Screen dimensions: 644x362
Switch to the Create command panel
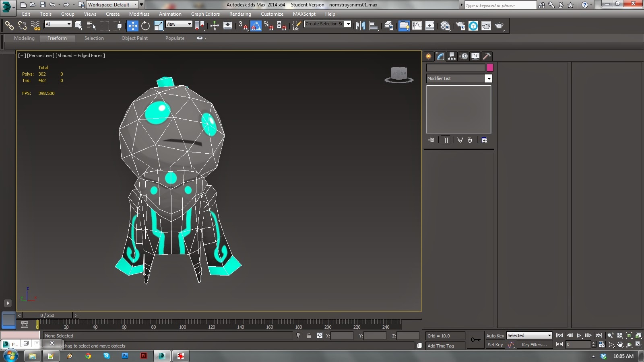tap(428, 56)
